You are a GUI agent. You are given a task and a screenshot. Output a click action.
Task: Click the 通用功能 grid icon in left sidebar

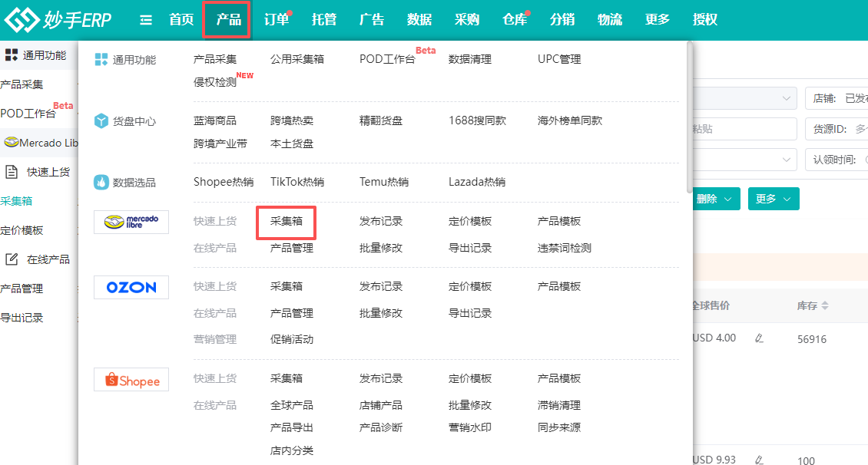[11, 54]
